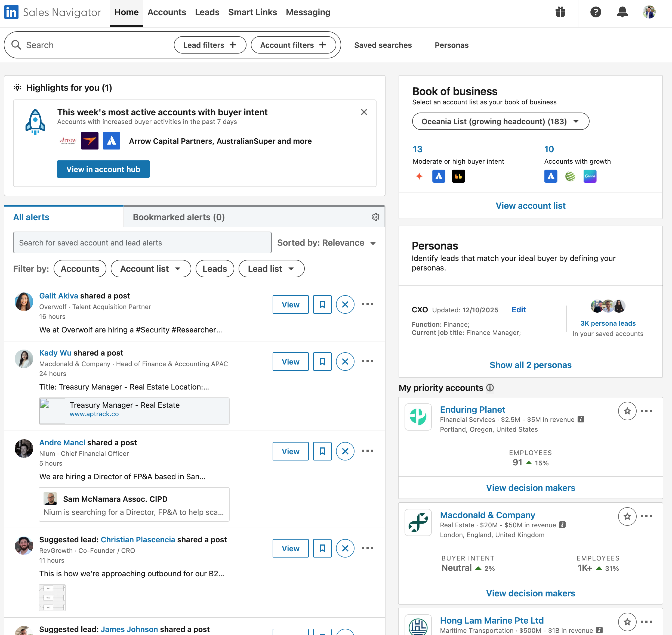Toggle the Leads filter pill
The height and width of the screenshot is (635, 672).
click(214, 268)
